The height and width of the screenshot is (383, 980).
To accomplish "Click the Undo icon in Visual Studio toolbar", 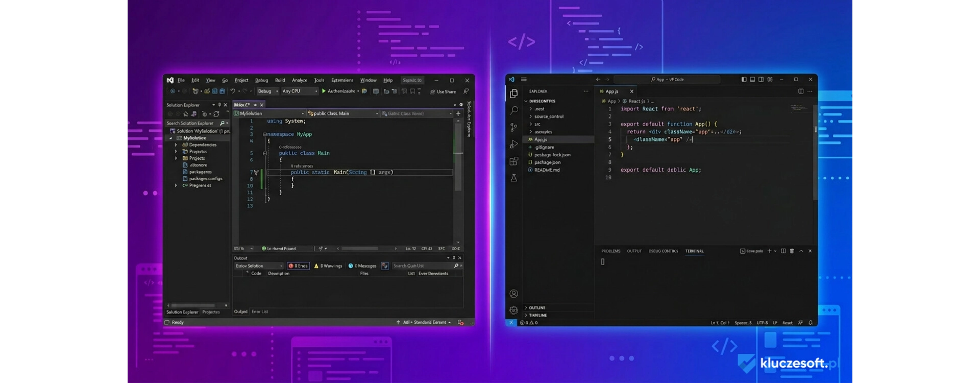I will 233,91.
